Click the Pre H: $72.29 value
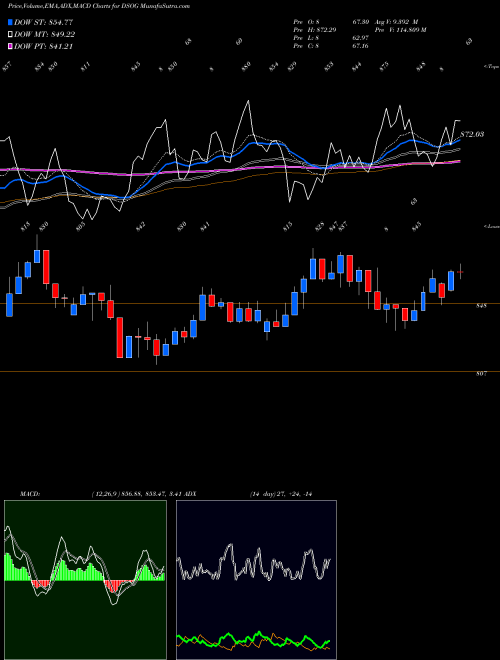Image resolution: width=500 pixels, height=660 pixels. point(325,30)
